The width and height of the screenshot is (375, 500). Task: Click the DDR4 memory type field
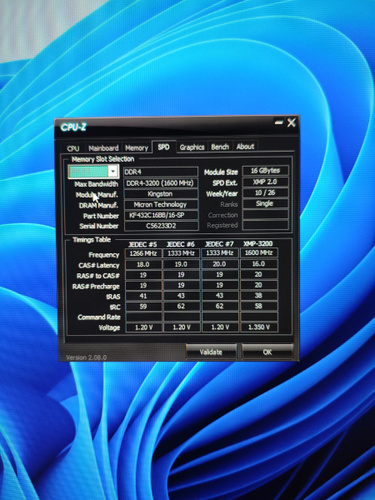(161, 172)
